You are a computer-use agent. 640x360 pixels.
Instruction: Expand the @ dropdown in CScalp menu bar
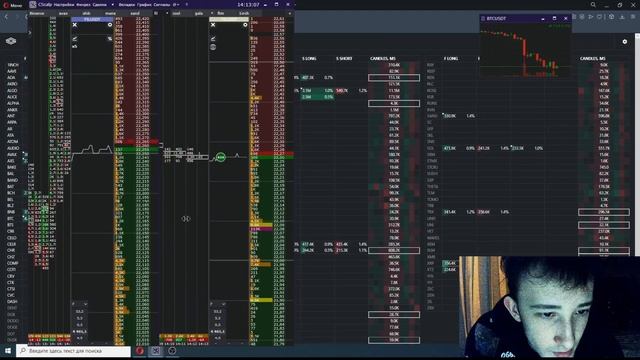pos(176,4)
